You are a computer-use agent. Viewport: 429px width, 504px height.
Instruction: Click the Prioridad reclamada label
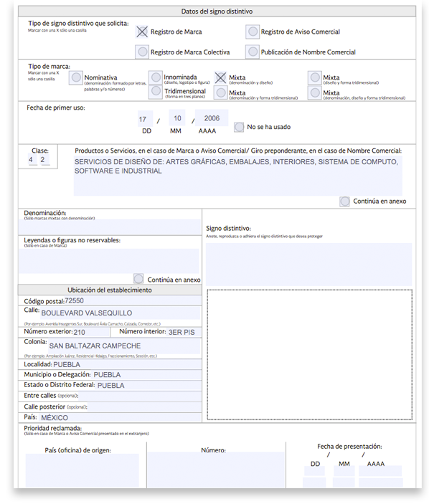tap(53, 428)
